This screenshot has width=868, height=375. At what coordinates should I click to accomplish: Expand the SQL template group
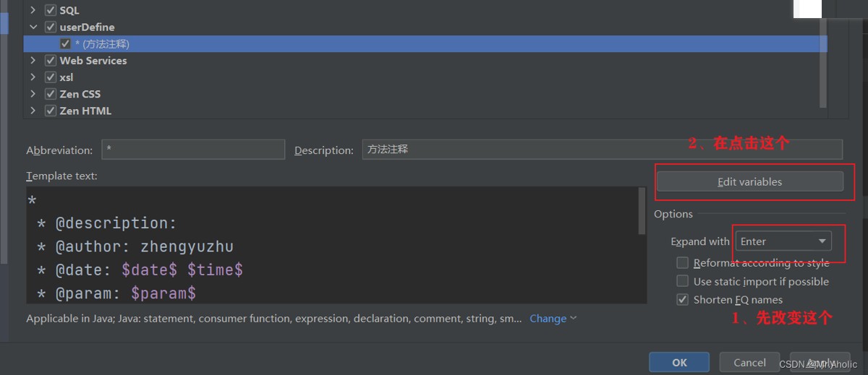point(33,10)
